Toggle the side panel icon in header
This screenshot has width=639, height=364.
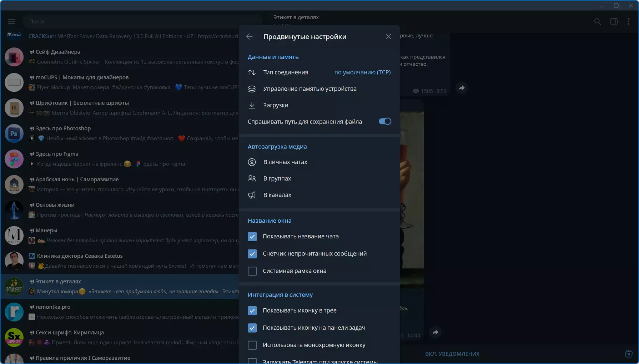pyautogui.click(x=614, y=21)
